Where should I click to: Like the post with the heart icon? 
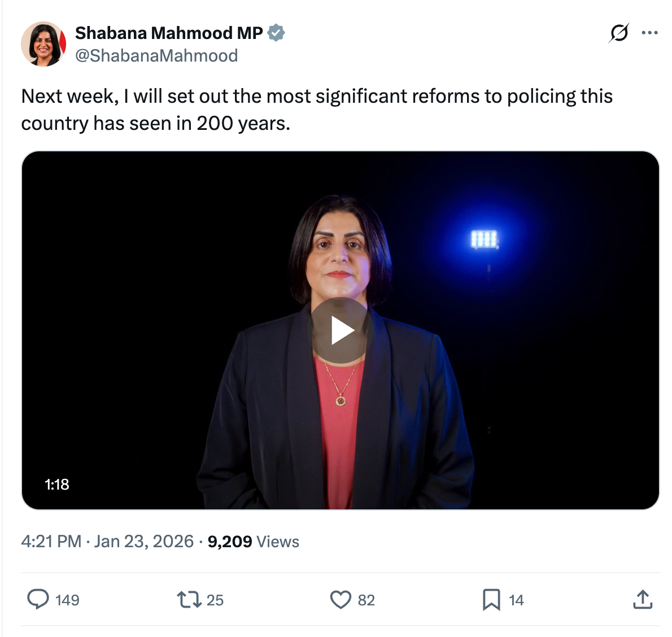coord(341,599)
